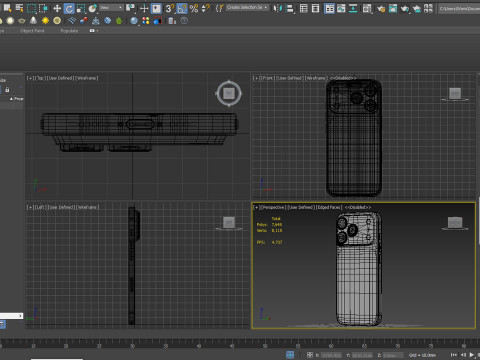The width and height of the screenshot is (480, 360).
Task: Open the [Top] viewport point-of-view menu
Action: tap(40, 78)
